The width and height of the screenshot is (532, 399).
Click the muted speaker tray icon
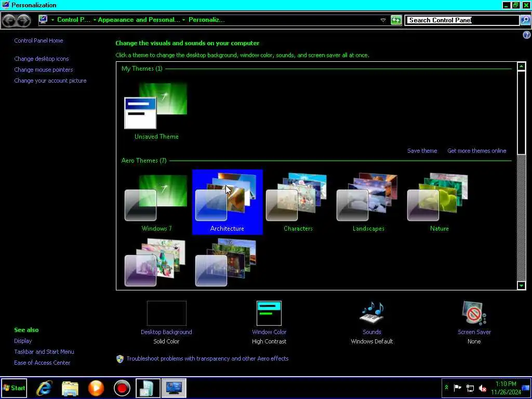coord(483,388)
